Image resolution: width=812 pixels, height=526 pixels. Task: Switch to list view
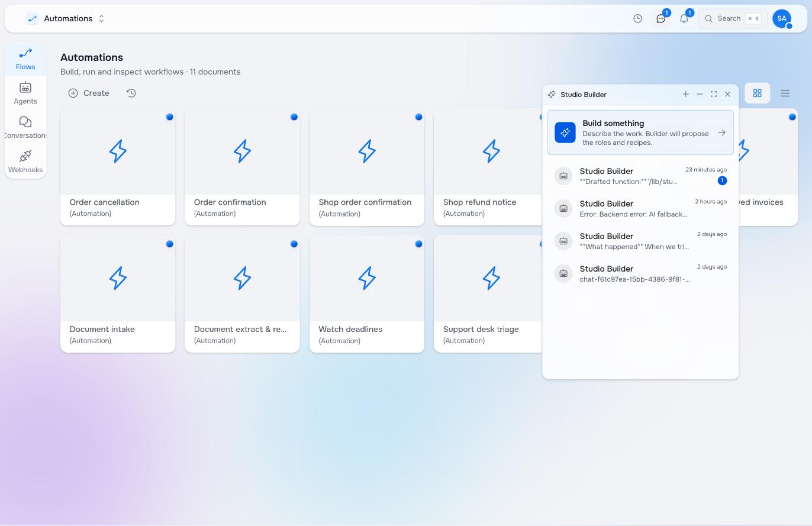(785, 93)
